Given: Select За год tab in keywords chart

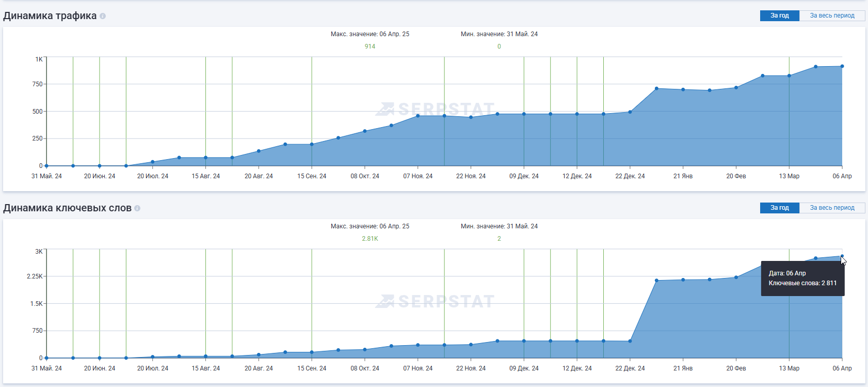Looking at the screenshot, I should 779,208.
